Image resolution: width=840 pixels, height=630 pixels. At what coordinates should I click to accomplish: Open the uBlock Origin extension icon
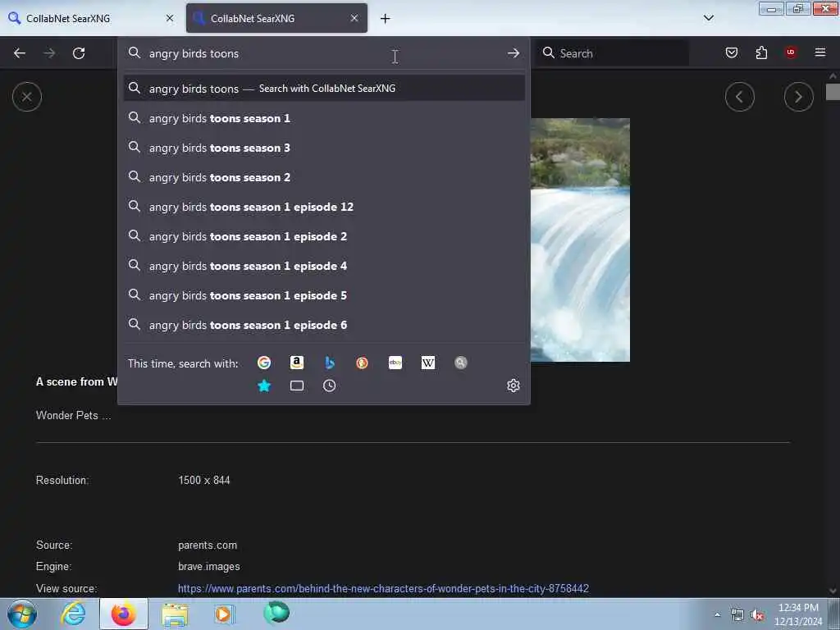click(x=791, y=52)
